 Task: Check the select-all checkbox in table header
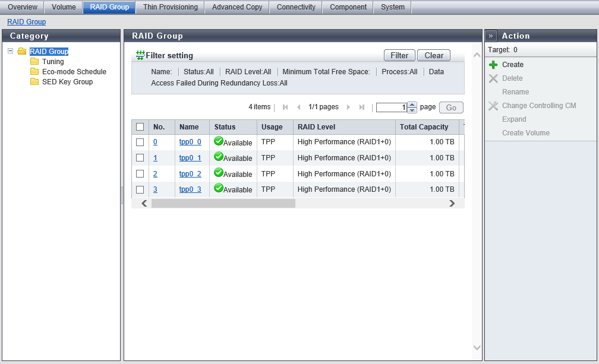click(140, 127)
